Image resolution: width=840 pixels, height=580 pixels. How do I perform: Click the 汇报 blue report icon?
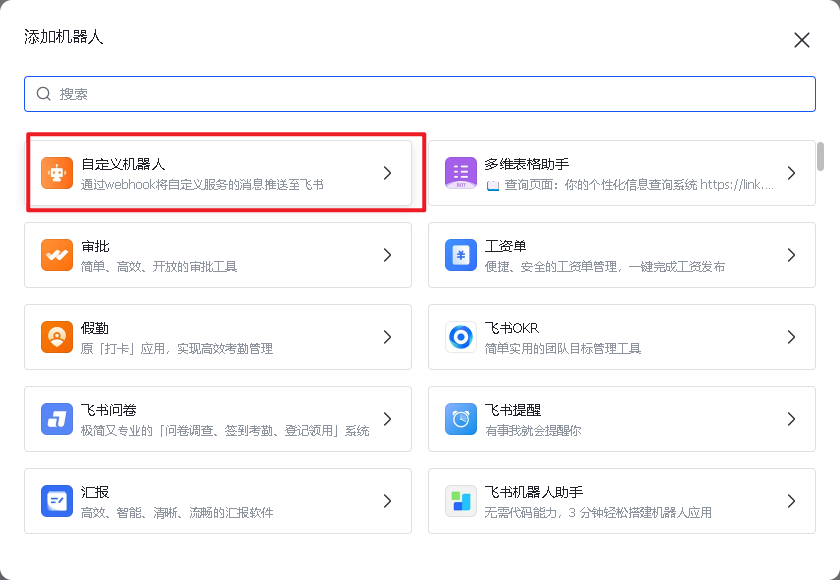tap(57, 501)
